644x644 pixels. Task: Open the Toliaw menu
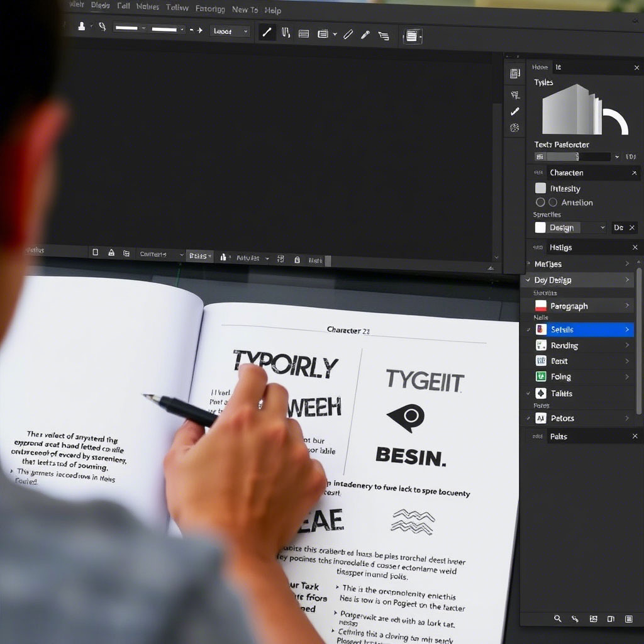[177, 8]
